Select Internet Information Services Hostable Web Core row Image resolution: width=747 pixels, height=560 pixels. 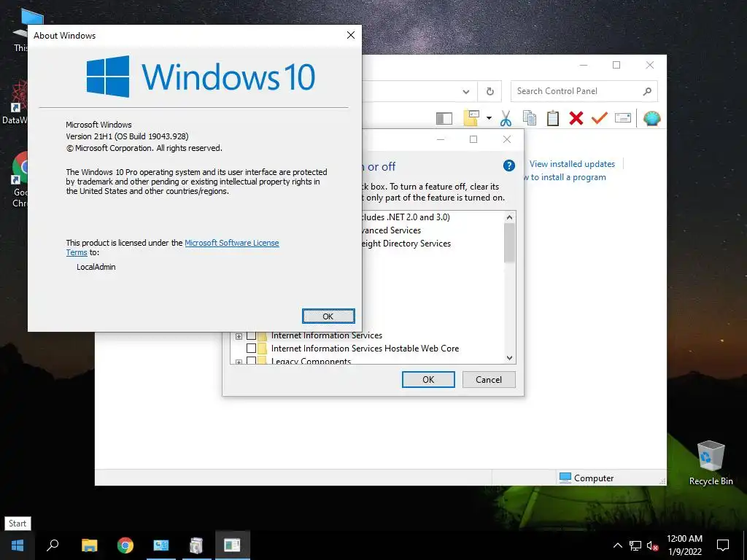click(x=365, y=349)
